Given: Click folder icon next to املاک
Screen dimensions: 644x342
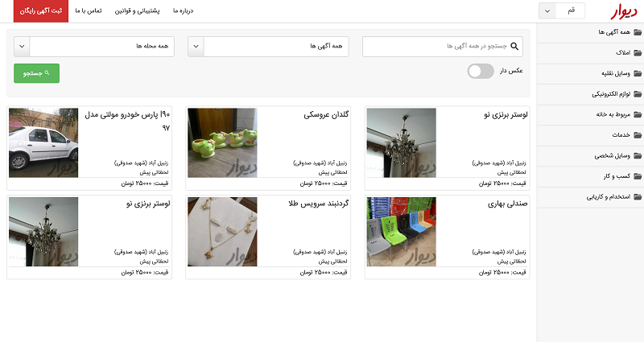Looking at the screenshot, I should (638, 52).
